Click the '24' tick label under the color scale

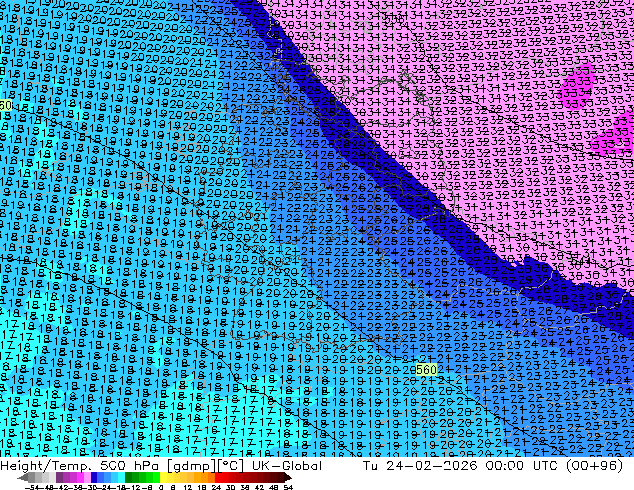[x=216, y=488]
